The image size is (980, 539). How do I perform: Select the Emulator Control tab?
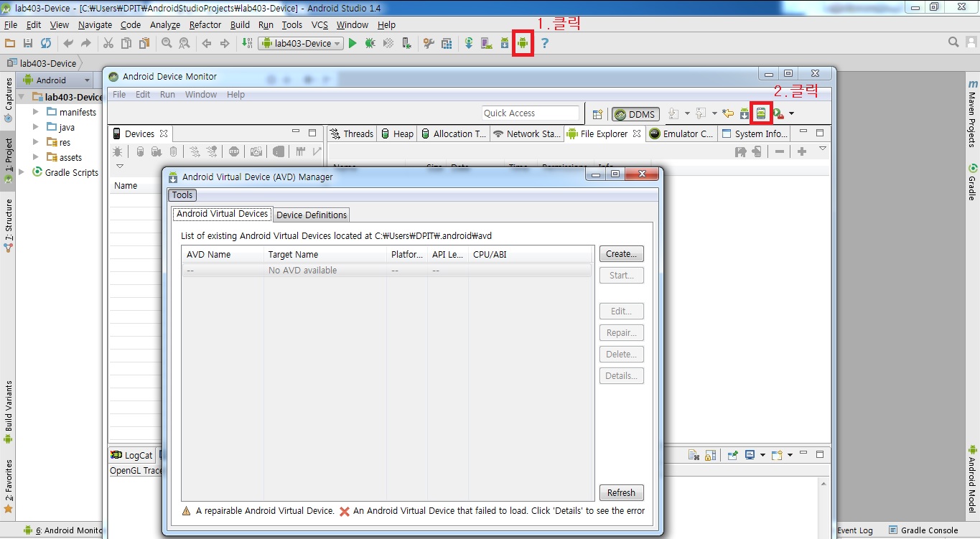pyautogui.click(x=681, y=133)
